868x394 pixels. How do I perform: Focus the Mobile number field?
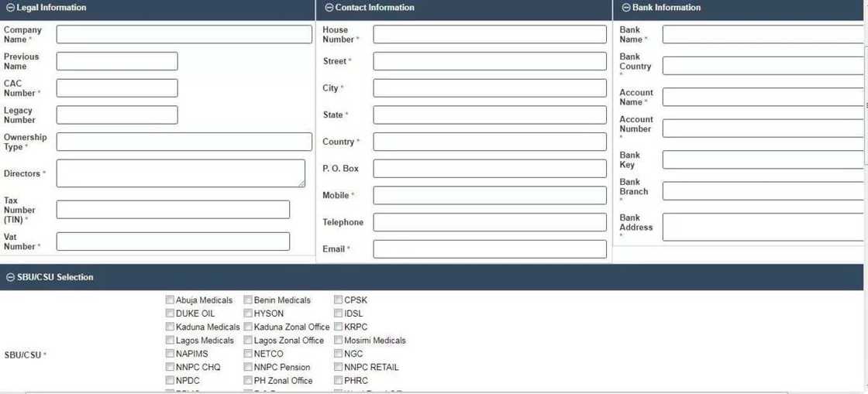489,195
